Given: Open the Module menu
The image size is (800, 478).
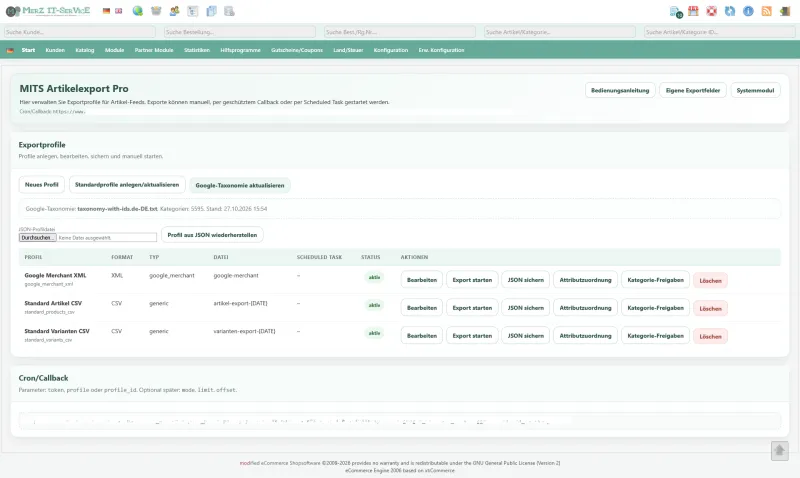Looking at the screenshot, I should coord(114,50).
